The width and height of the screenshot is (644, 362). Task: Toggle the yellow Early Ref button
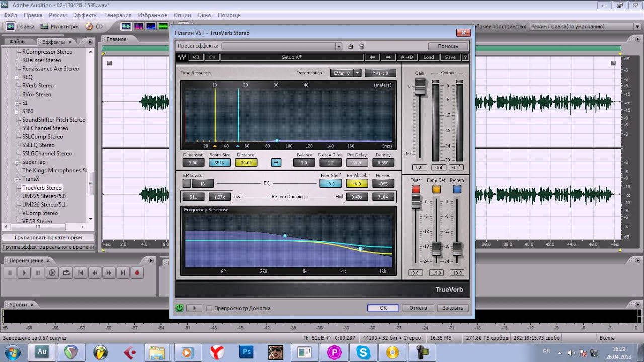click(436, 189)
